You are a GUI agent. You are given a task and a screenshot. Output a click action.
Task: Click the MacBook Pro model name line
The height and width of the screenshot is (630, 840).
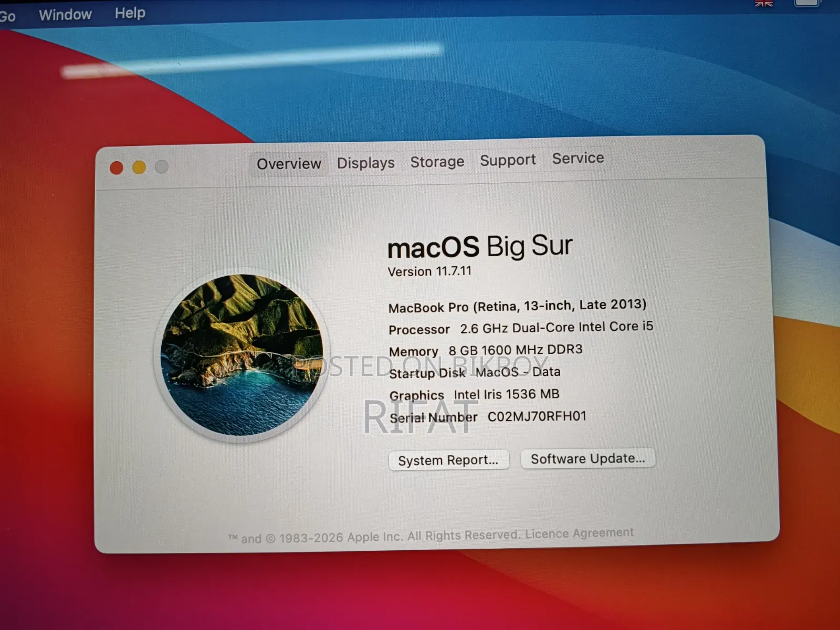(x=517, y=306)
